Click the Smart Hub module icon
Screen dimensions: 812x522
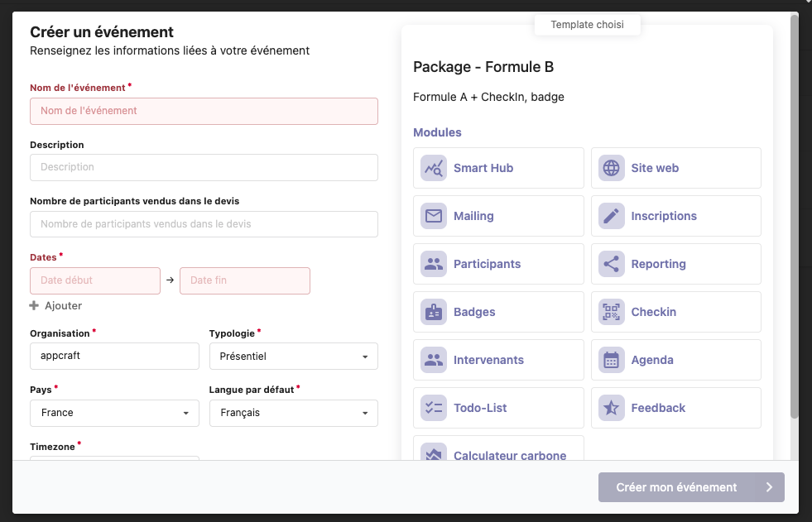click(434, 168)
